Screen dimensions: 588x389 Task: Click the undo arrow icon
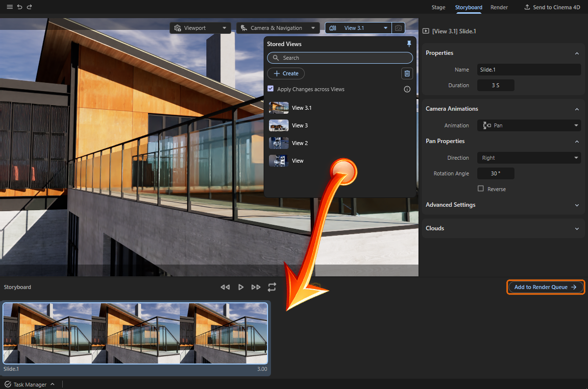20,7
